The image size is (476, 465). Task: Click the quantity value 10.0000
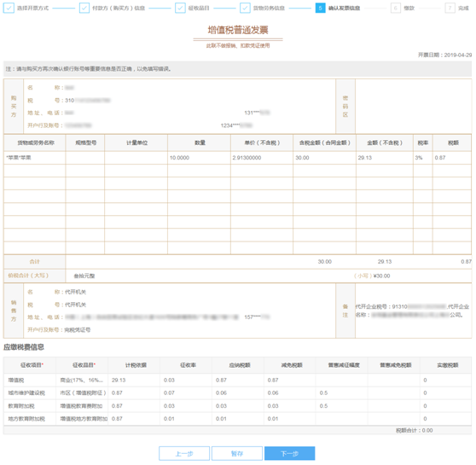click(x=179, y=158)
